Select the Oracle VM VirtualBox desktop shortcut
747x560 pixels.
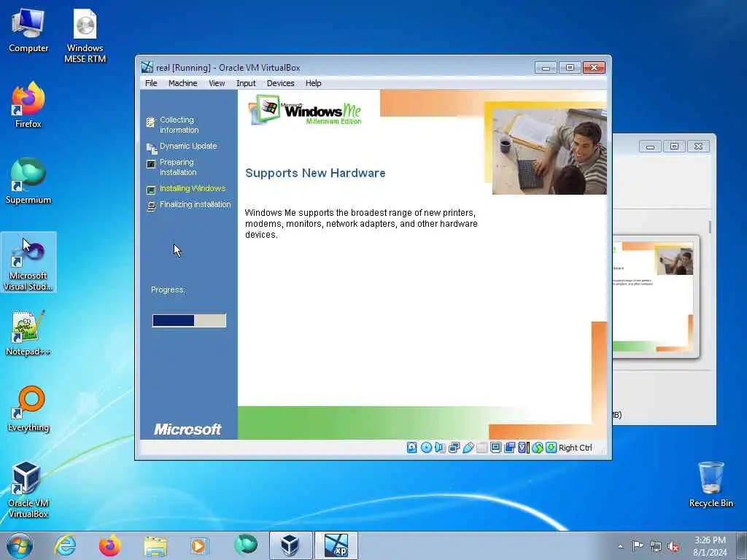point(28,490)
